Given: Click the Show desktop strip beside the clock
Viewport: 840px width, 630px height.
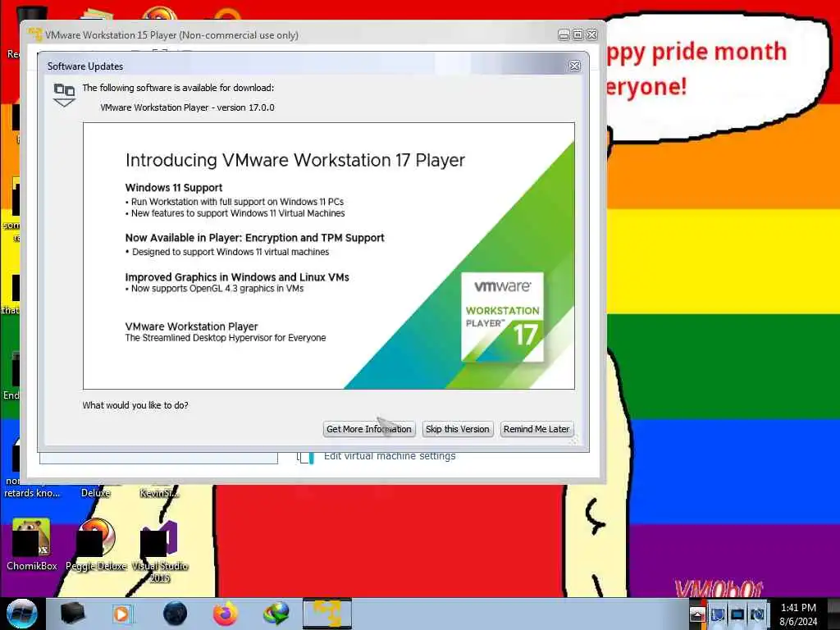Looking at the screenshot, I should (x=833, y=614).
